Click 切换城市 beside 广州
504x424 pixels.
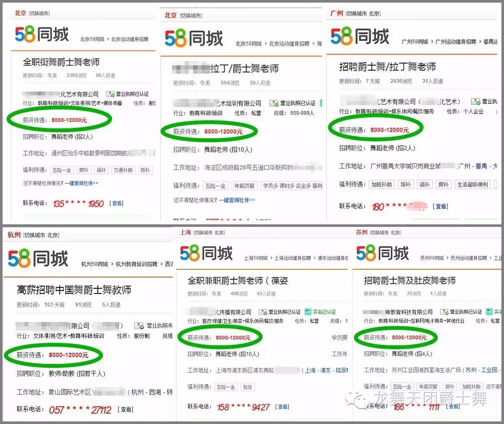[356, 13]
